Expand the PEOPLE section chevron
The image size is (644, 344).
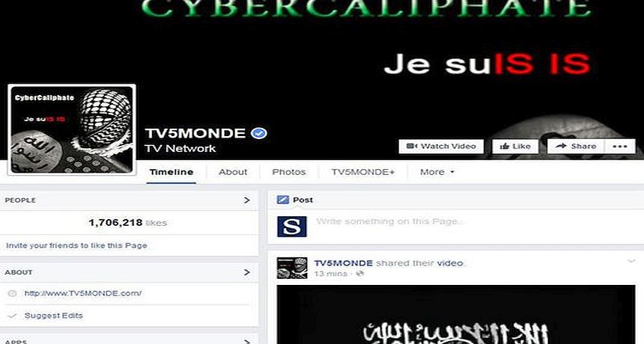(246, 200)
